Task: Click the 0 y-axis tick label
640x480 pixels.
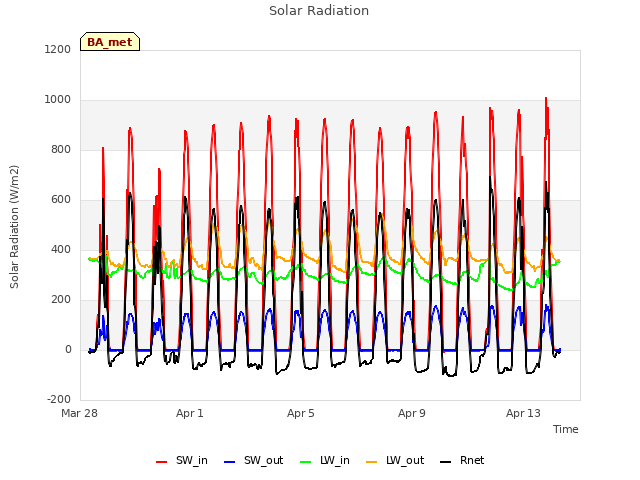Action: (x=68, y=349)
